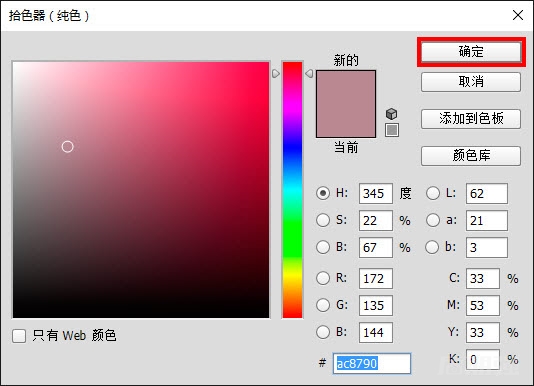Pick a color in the large gradient field
Screen dimensions: 534x386
click(x=141, y=190)
